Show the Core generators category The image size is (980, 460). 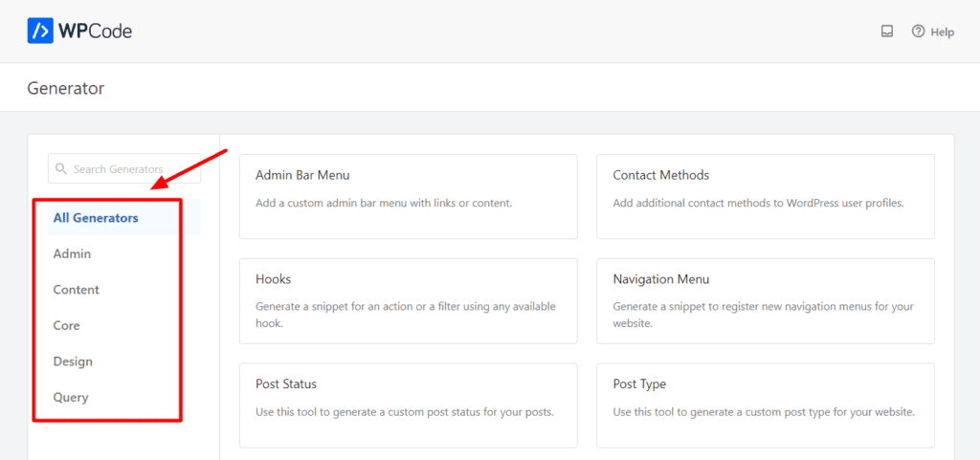tap(67, 325)
